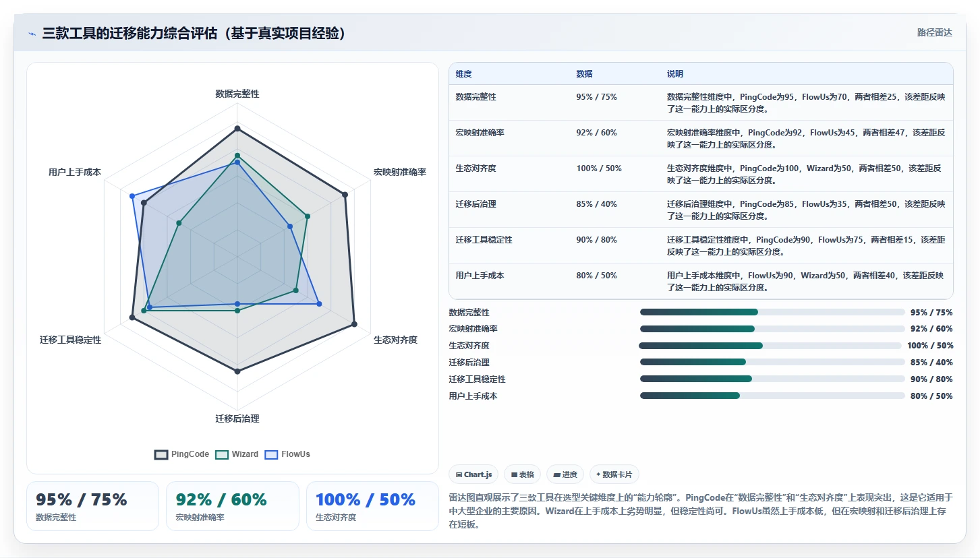Click the 宏映射准确率 radar axis label
The image size is (980, 558).
point(400,172)
